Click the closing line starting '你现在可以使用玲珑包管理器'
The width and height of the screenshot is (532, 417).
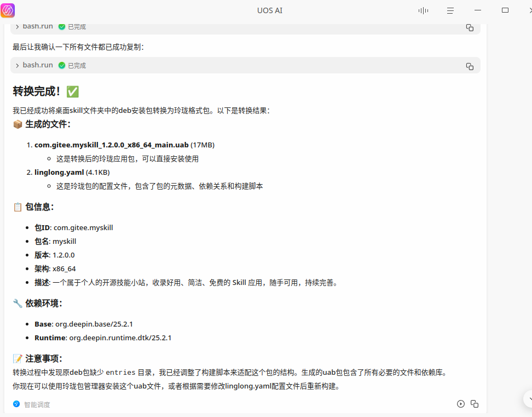point(176,386)
